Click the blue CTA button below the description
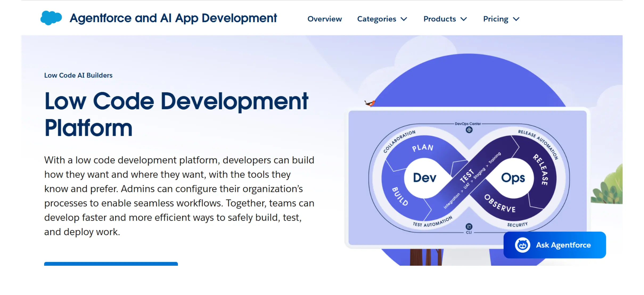The width and height of the screenshot is (644, 295). (110, 265)
